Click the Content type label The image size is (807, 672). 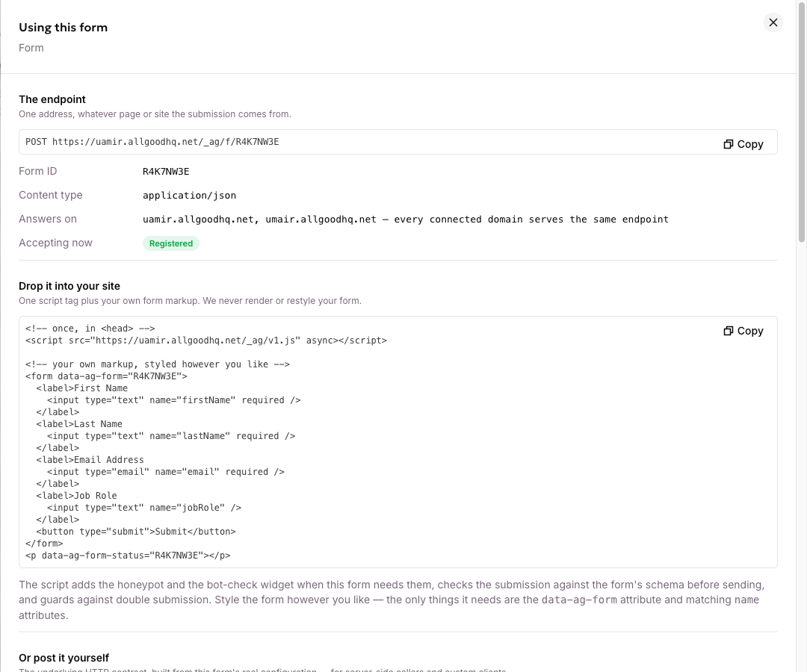51,195
